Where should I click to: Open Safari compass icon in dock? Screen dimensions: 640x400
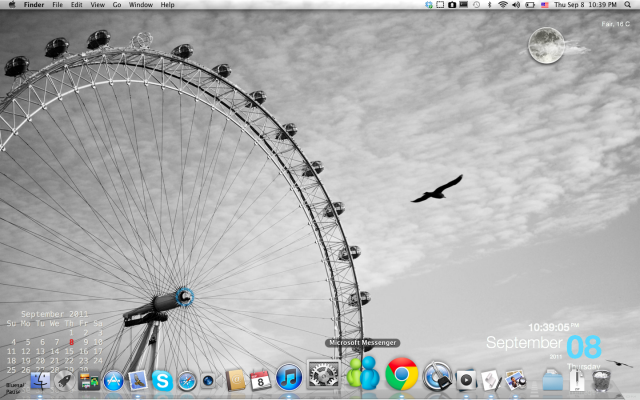pos(187,381)
